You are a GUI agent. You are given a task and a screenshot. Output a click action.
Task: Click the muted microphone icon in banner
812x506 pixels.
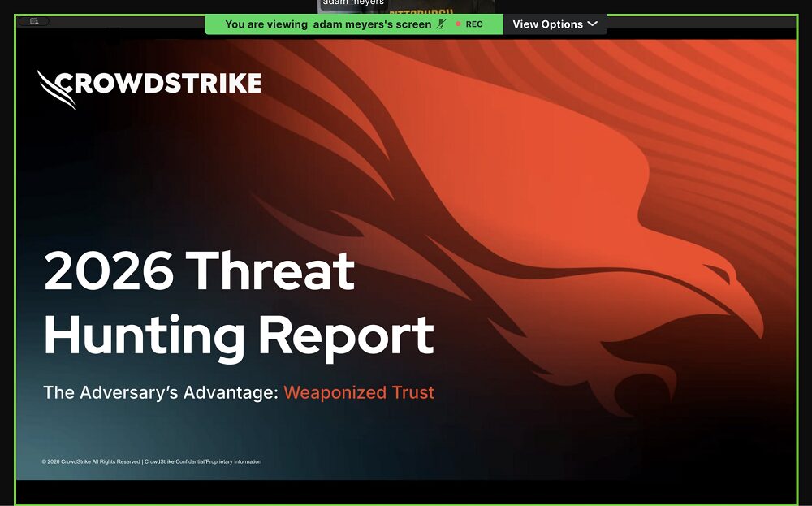pos(441,24)
